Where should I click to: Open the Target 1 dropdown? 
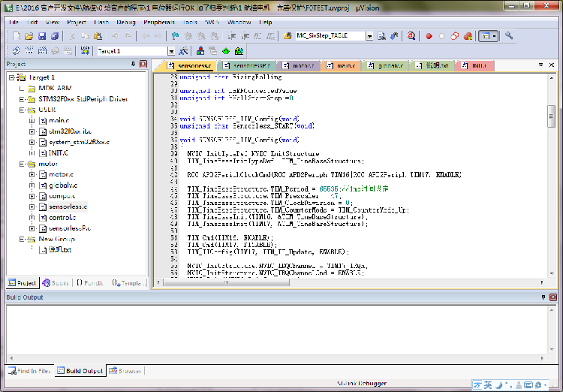coord(172,51)
